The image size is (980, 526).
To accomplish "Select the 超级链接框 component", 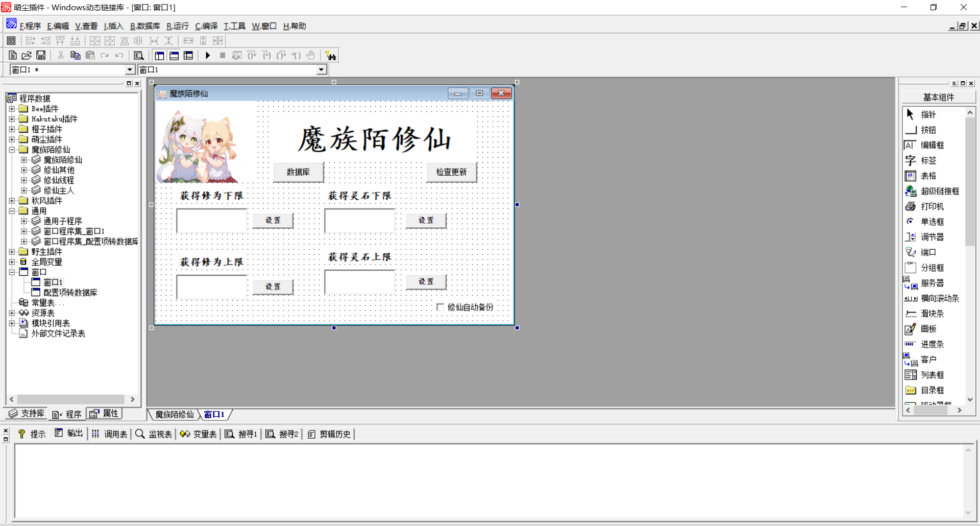I will (x=939, y=192).
